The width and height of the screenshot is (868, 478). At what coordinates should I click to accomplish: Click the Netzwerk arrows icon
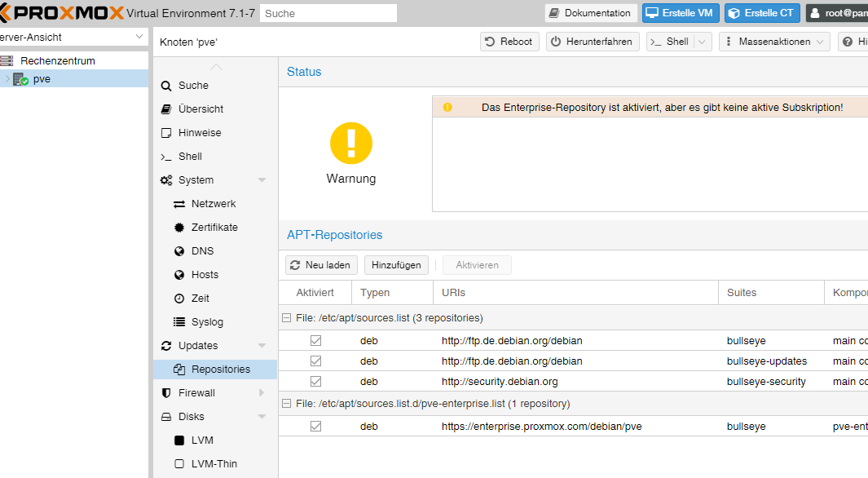click(x=179, y=204)
